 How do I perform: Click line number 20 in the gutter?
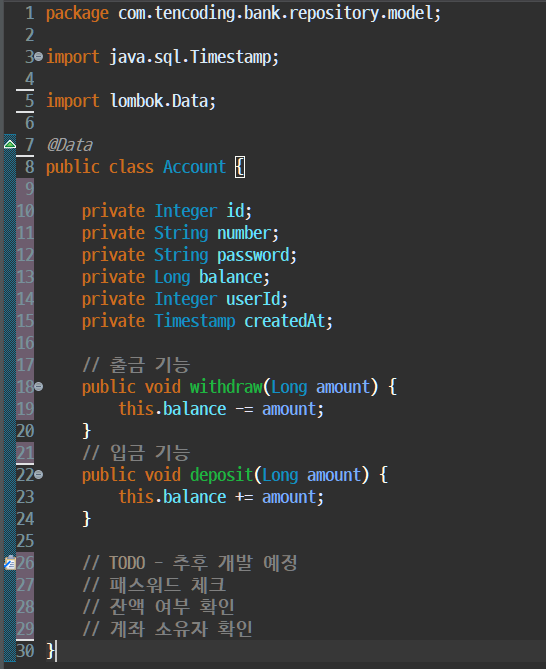coord(25,431)
